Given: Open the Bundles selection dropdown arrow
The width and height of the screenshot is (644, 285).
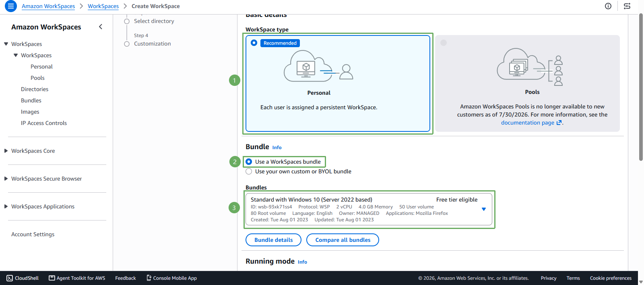Looking at the screenshot, I should pos(484,209).
